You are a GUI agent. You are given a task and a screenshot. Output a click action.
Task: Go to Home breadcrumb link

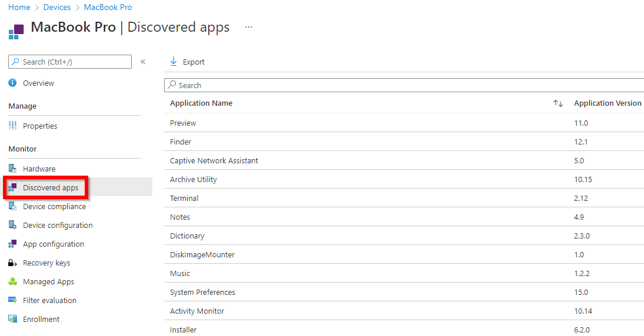[19, 7]
